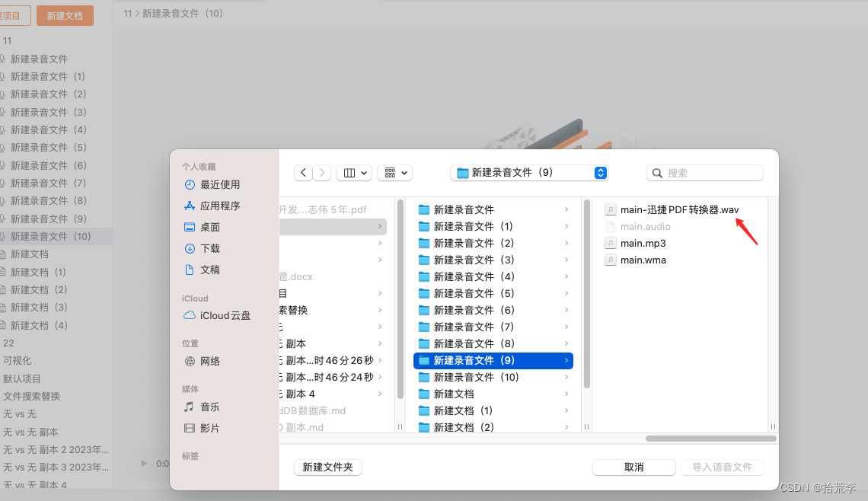
Task: Select 网络 under 位置 in sidebar
Action: [210, 362]
